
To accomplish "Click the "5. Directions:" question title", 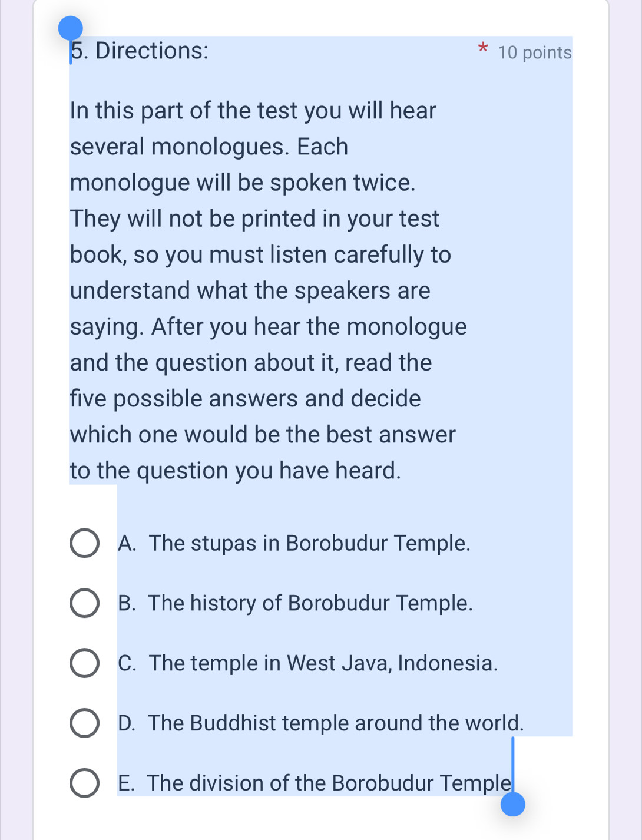I will (x=140, y=51).
